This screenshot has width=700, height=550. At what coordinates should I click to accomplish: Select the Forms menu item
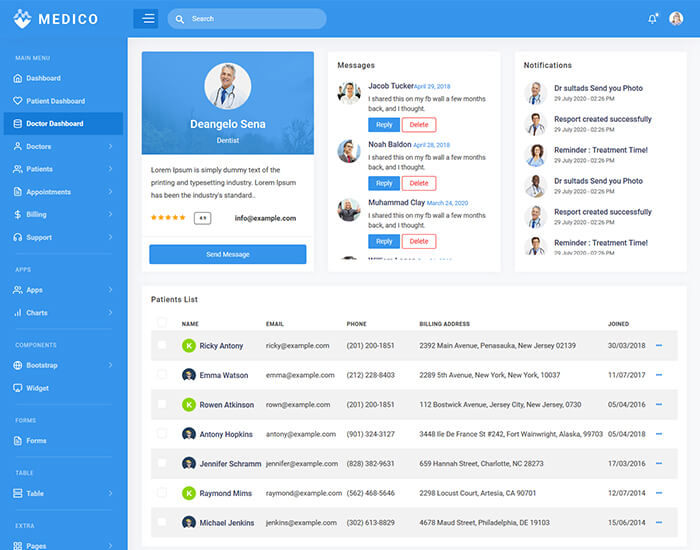(x=36, y=441)
